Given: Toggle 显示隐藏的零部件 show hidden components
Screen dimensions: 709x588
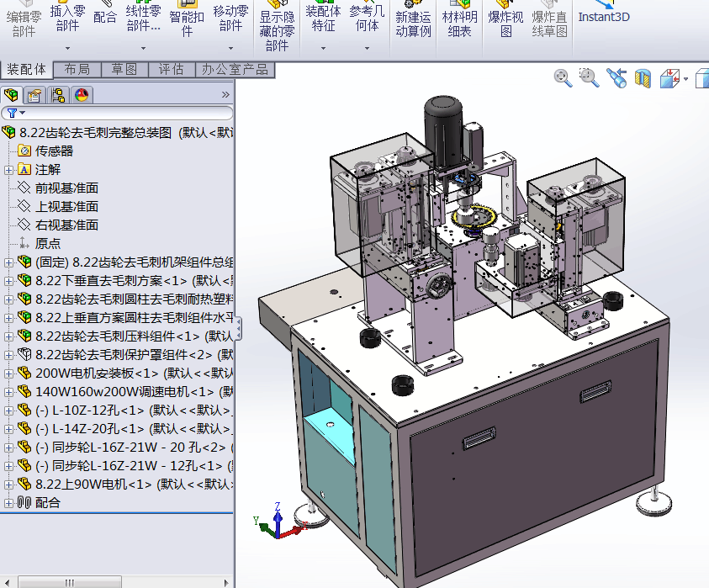Looking at the screenshot, I should [277, 25].
